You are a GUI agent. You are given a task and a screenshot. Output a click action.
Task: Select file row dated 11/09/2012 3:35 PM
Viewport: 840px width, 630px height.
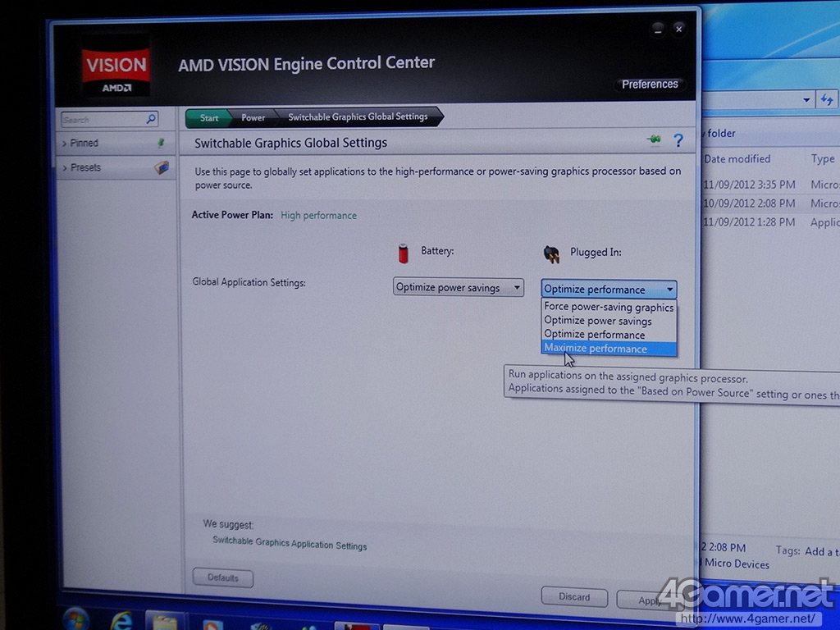point(771,185)
